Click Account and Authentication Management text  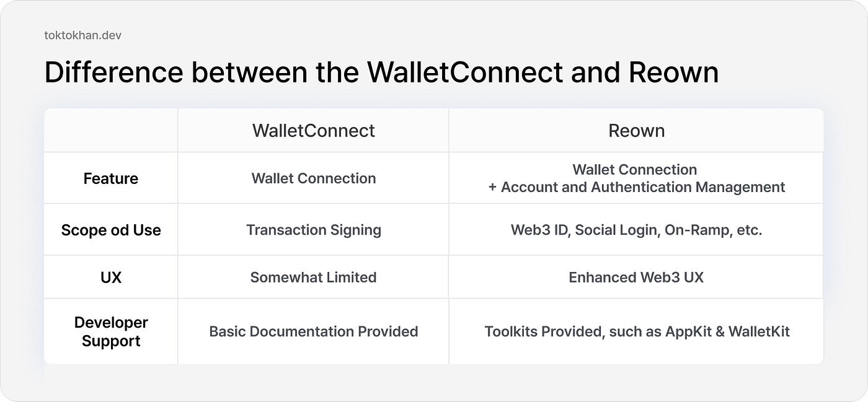[643, 187]
